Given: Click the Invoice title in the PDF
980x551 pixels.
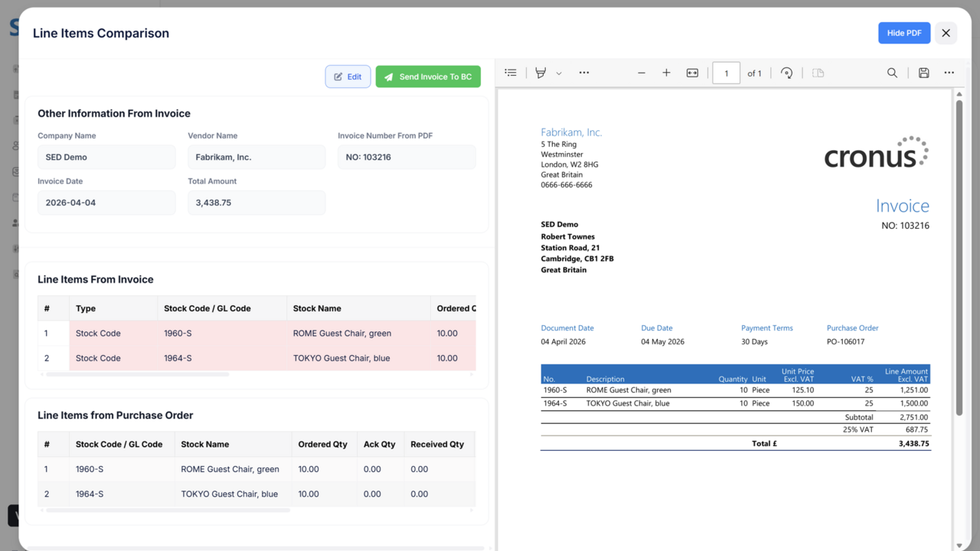Looking at the screenshot, I should click(903, 206).
